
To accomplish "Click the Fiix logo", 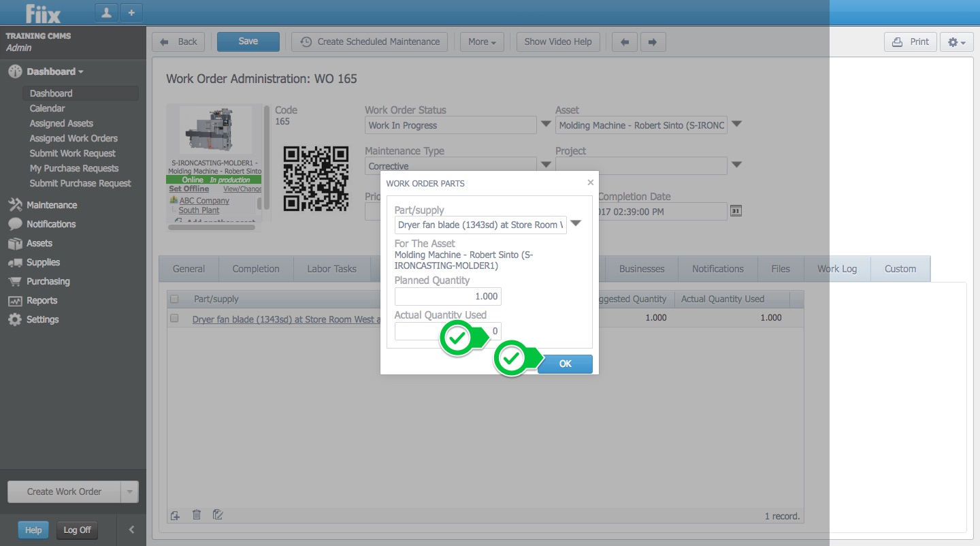I will [x=44, y=13].
